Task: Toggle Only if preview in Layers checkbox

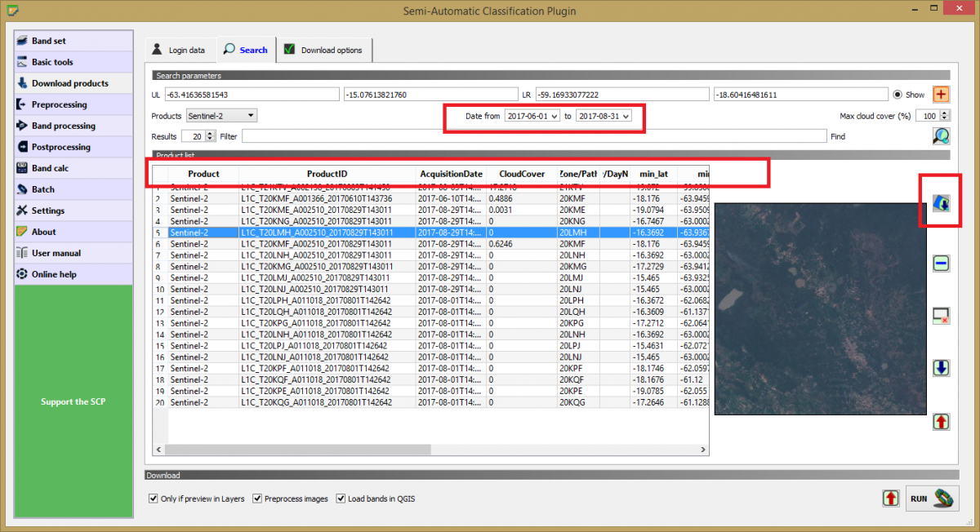Action: (x=154, y=499)
